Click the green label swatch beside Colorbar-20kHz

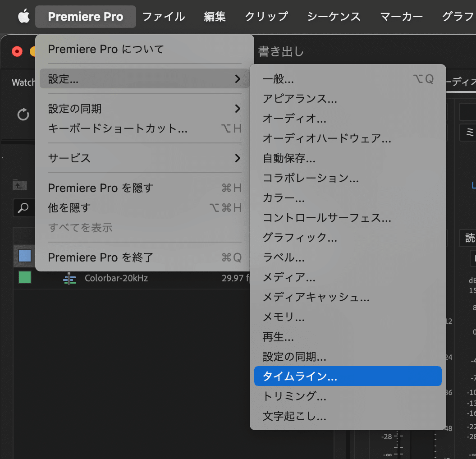click(25, 277)
